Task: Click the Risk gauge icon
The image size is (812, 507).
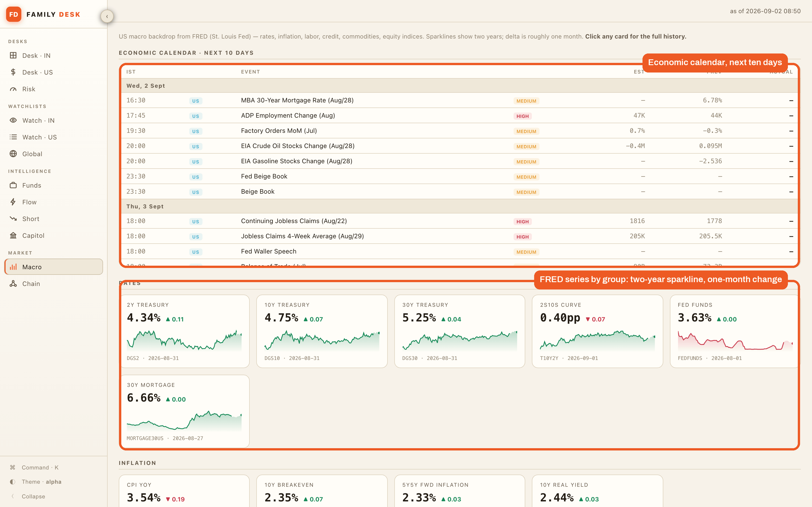Action: [13, 89]
